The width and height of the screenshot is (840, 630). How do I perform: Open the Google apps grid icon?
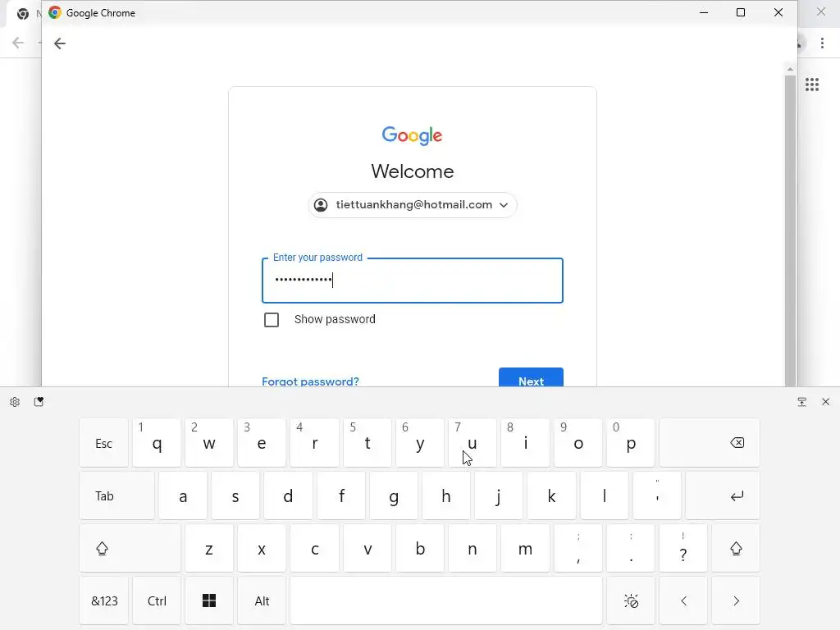click(811, 84)
